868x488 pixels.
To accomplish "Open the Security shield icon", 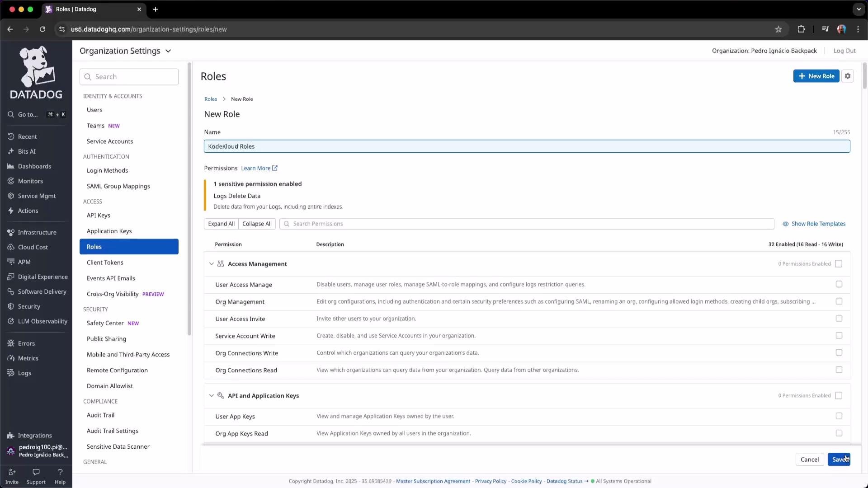I will 11,306.
